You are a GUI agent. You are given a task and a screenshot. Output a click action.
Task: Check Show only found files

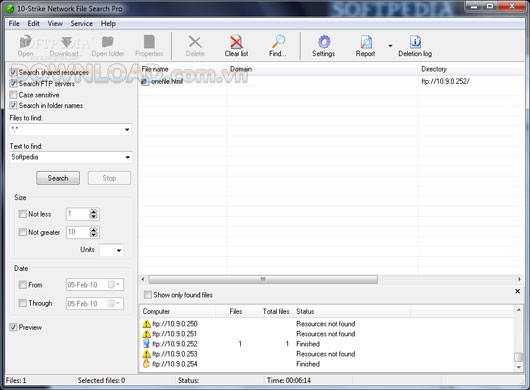(148, 295)
